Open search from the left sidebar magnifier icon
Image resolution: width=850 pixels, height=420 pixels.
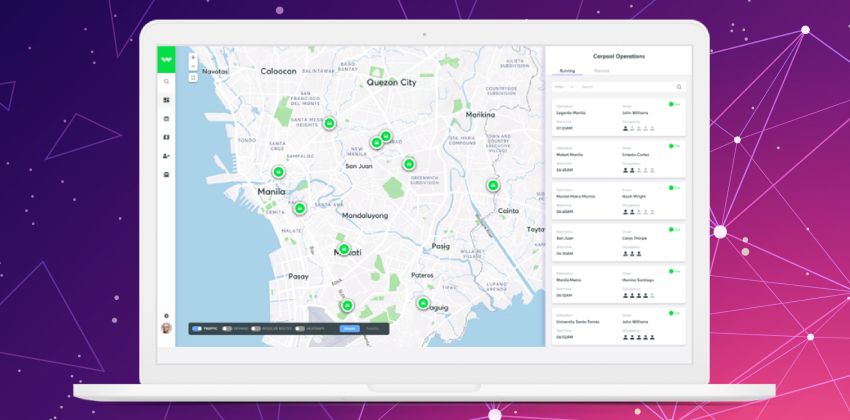pos(166,81)
